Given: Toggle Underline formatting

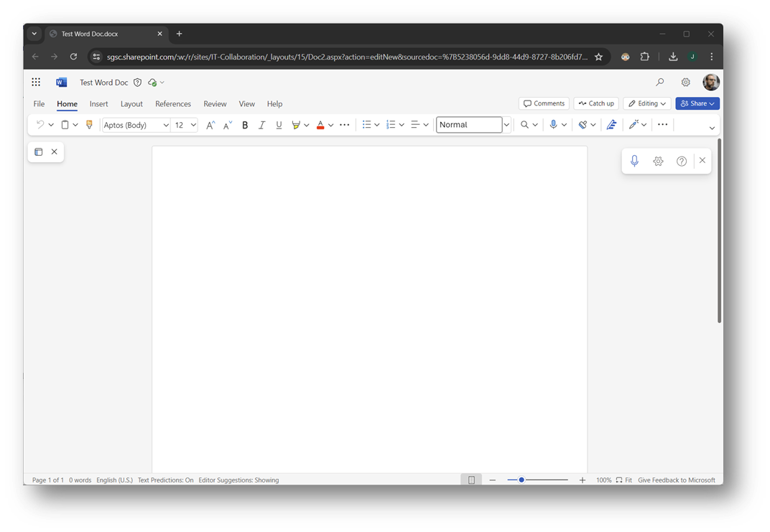Looking at the screenshot, I should click(279, 125).
